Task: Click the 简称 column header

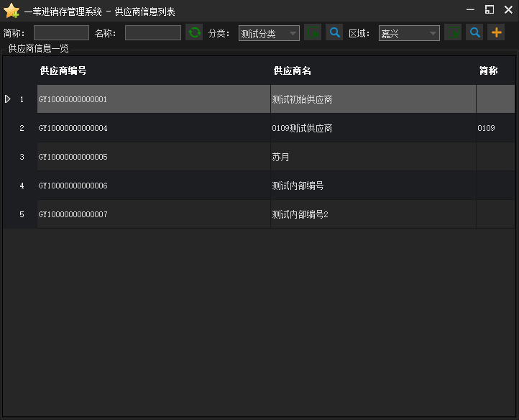Action: click(495, 70)
